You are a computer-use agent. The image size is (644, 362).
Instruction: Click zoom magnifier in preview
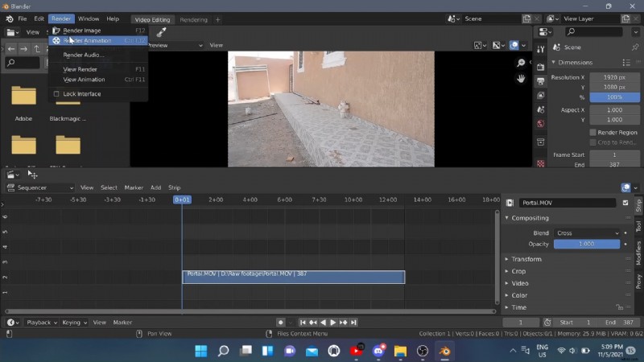[x=521, y=63]
